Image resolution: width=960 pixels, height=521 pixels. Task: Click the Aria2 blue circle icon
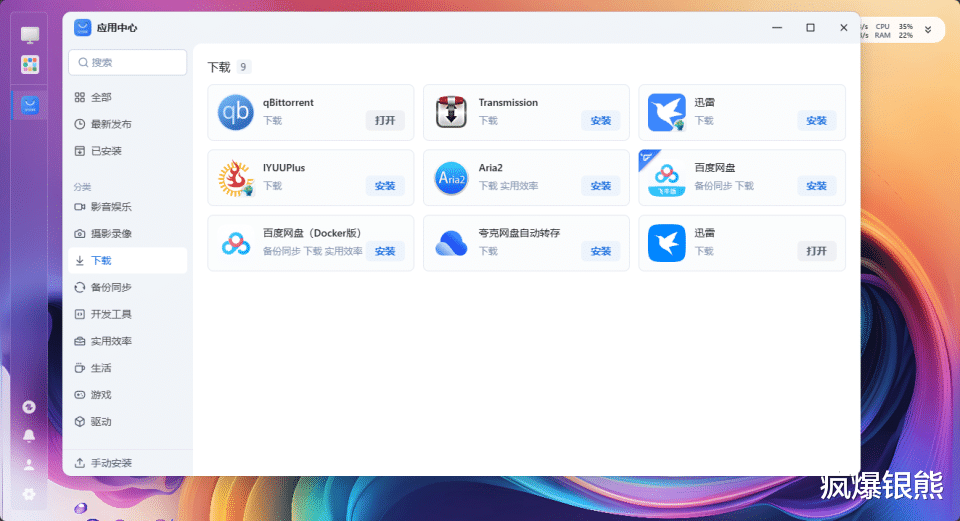pyautogui.click(x=451, y=178)
